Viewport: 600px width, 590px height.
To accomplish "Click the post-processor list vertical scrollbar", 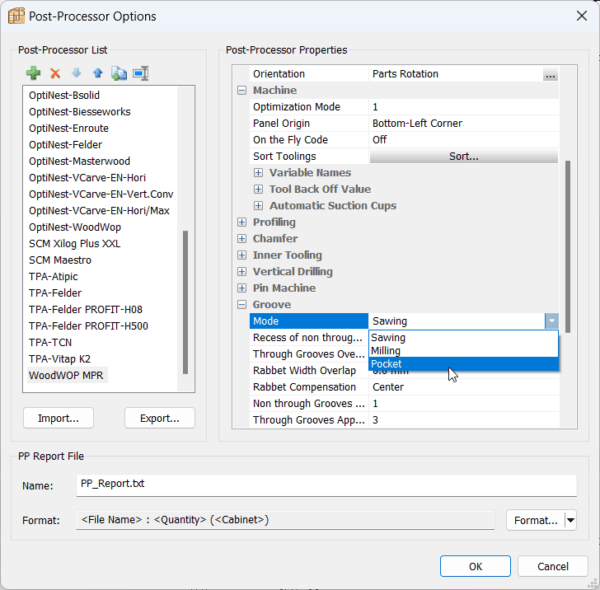I will pyautogui.click(x=185, y=300).
